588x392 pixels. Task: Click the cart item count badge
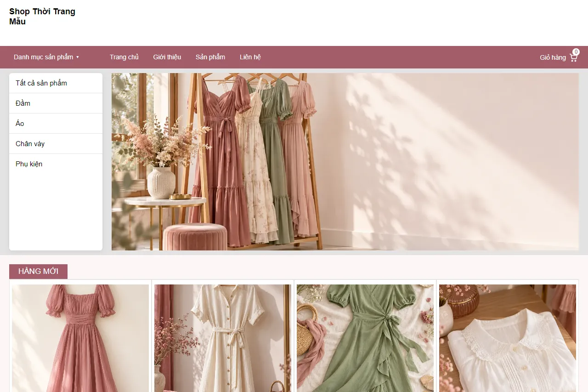(x=576, y=52)
